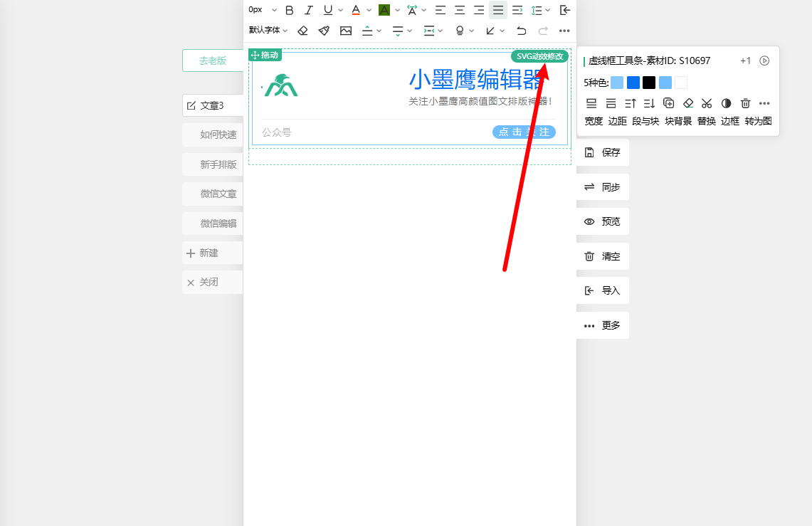The image size is (812, 526).
Task: Click the format painter brush icon
Action: (324, 31)
